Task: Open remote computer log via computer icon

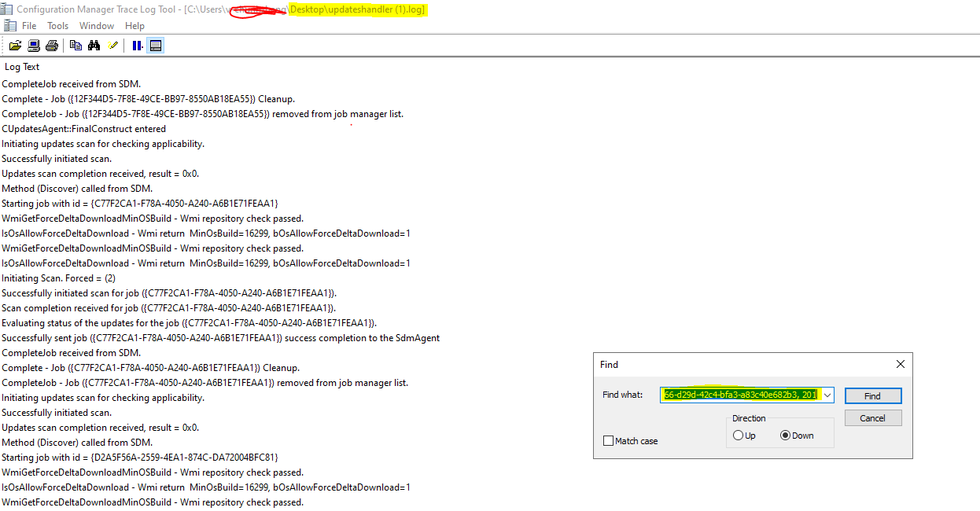Action: (32, 45)
